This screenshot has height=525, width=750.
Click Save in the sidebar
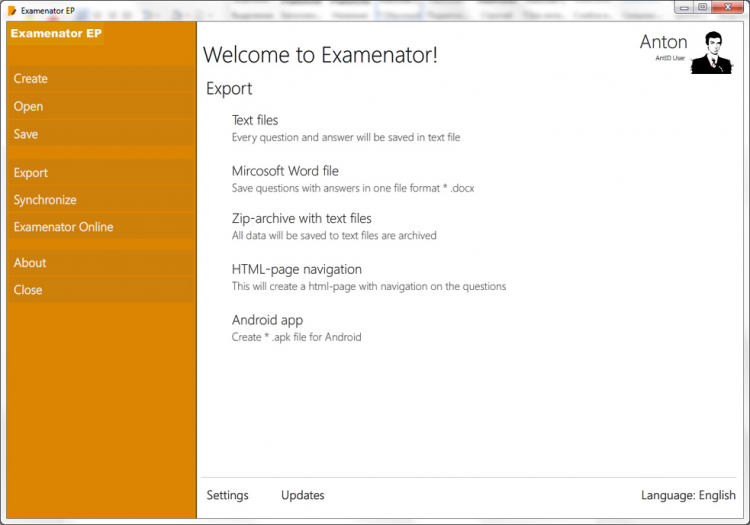point(100,134)
